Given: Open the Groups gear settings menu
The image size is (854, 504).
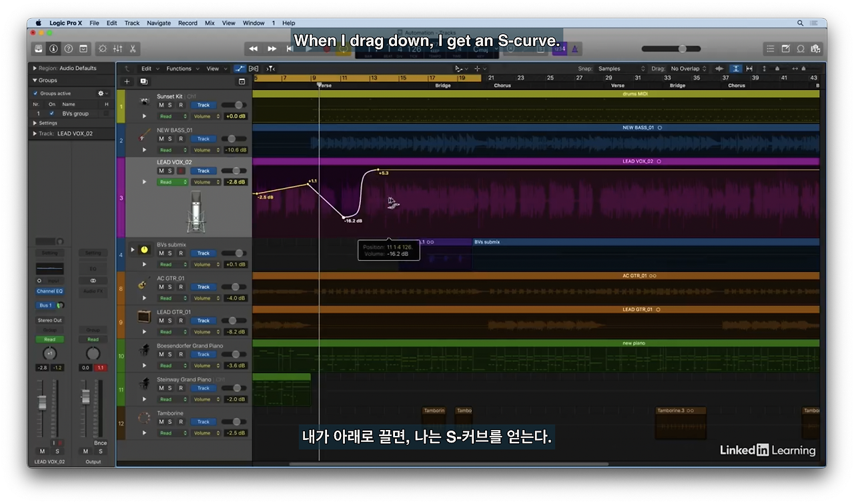Looking at the screenshot, I should pyautogui.click(x=102, y=93).
